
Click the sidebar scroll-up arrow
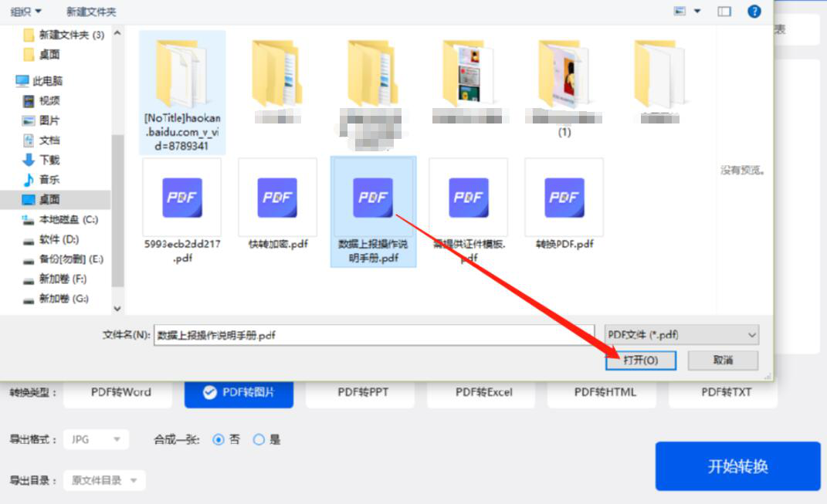(x=117, y=33)
